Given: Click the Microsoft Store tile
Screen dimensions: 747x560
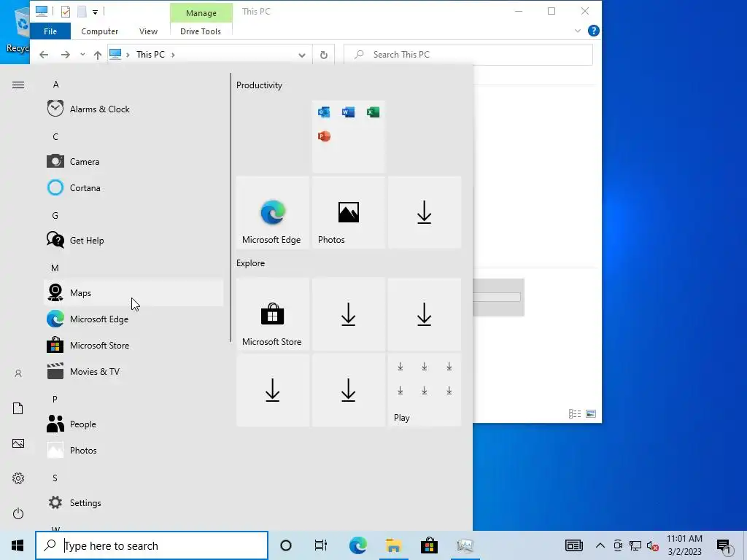Looking at the screenshot, I should pyautogui.click(x=273, y=314).
